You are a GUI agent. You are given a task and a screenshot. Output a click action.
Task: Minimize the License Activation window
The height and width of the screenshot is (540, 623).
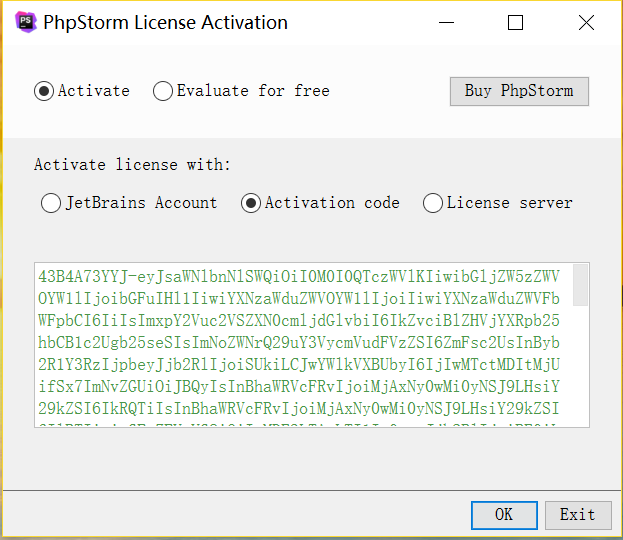coord(446,23)
